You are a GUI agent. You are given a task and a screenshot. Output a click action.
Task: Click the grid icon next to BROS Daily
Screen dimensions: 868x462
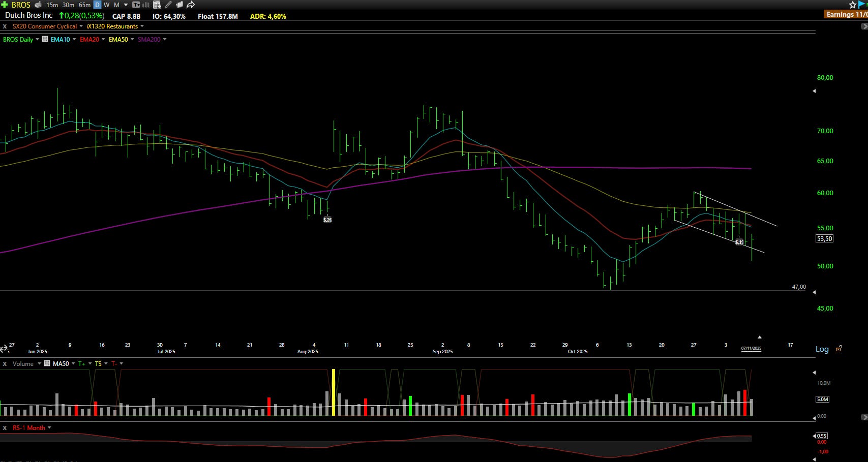pyautogui.click(x=45, y=39)
